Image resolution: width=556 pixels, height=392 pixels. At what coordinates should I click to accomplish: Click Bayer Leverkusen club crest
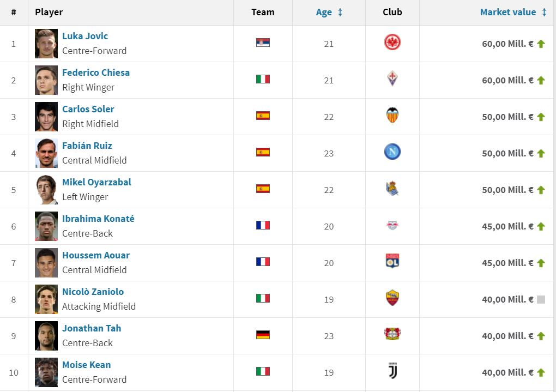pyautogui.click(x=392, y=335)
